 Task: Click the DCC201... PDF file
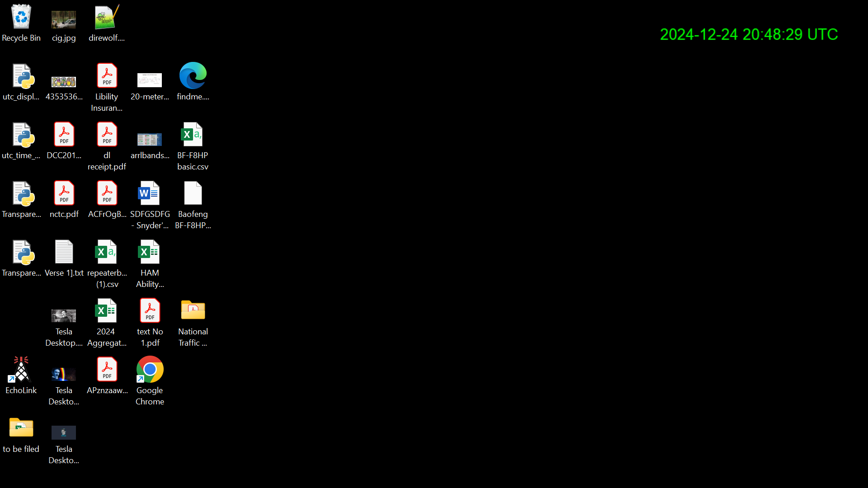64,141
